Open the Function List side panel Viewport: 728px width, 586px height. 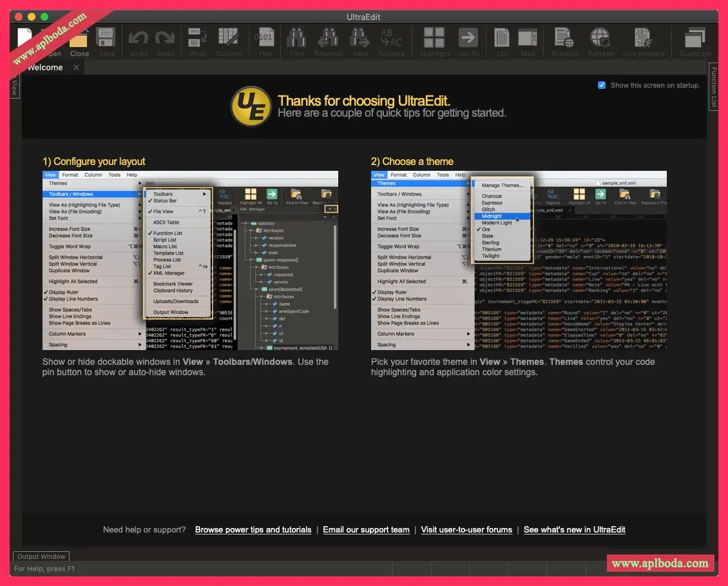[x=714, y=87]
